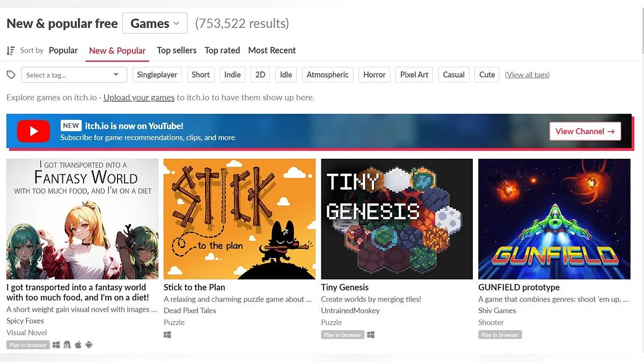Filter by the Indie tag
The image size is (644, 362).
pyautogui.click(x=232, y=75)
